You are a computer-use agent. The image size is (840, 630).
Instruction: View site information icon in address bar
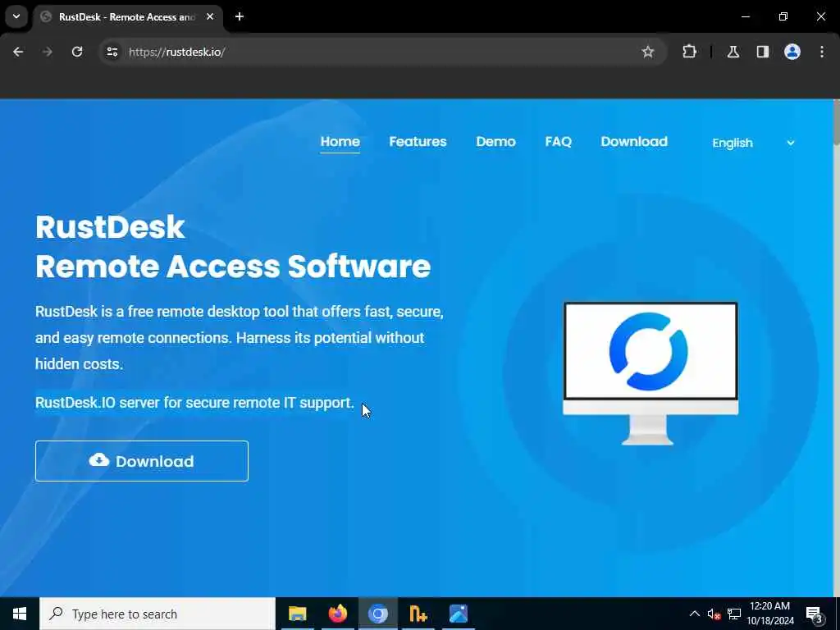[112, 52]
